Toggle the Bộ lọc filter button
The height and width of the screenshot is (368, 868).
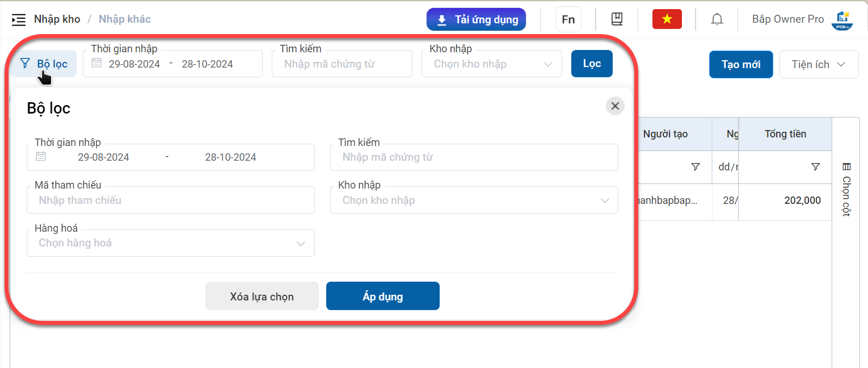pos(44,64)
